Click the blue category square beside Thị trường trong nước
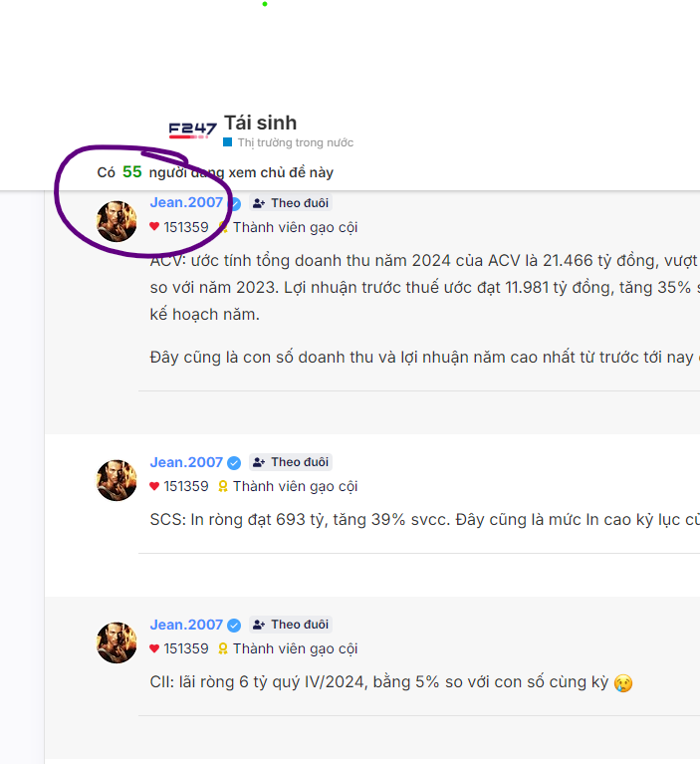 point(228,142)
